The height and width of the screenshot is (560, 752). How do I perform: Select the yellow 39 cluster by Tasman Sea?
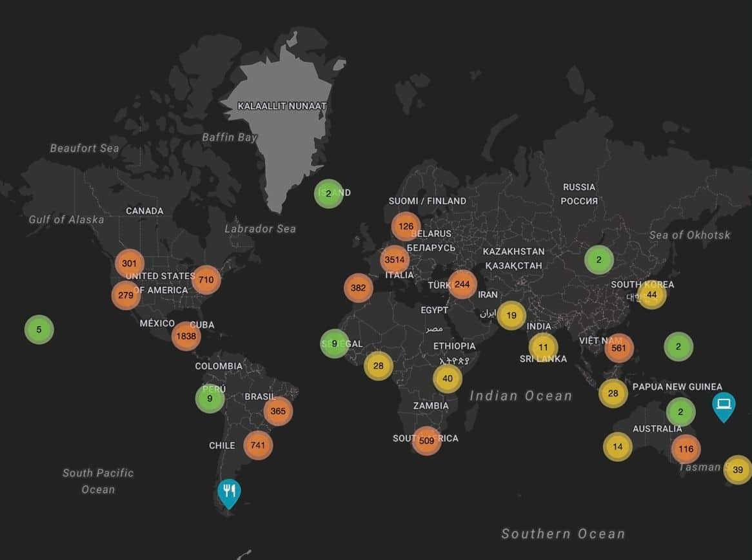(738, 470)
